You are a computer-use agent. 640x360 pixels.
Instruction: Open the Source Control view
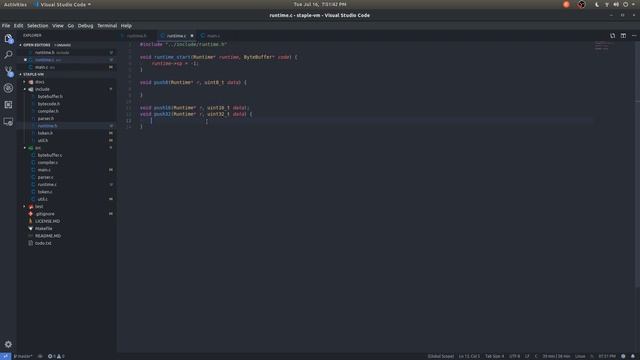point(8,71)
